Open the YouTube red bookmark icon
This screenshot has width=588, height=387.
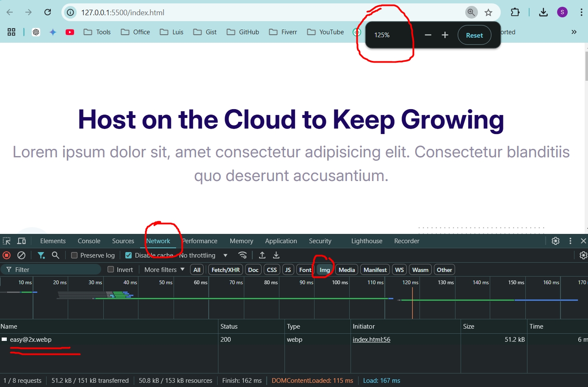[x=70, y=32]
